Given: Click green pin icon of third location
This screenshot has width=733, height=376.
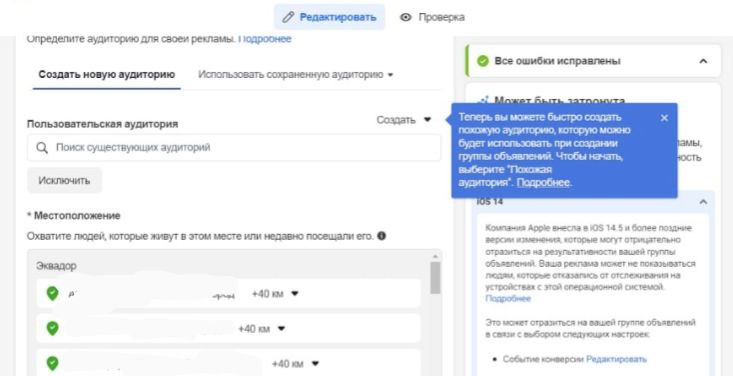Looking at the screenshot, I should [52, 363].
